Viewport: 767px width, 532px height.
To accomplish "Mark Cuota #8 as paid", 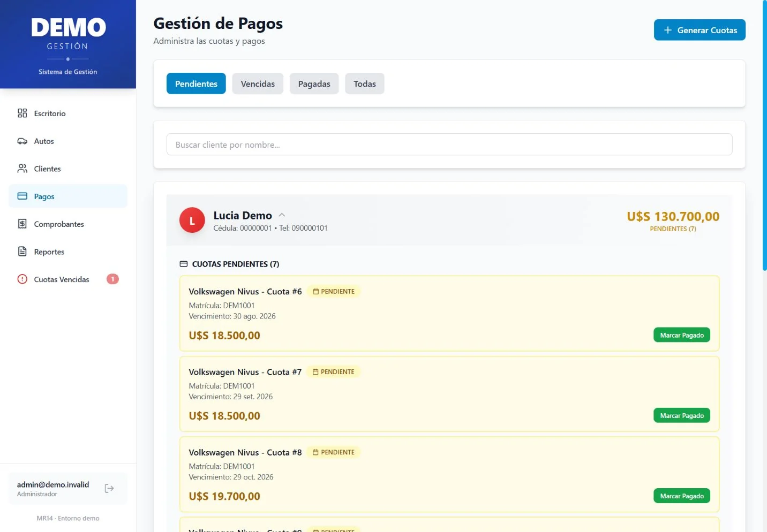I will click(x=682, y=496).
